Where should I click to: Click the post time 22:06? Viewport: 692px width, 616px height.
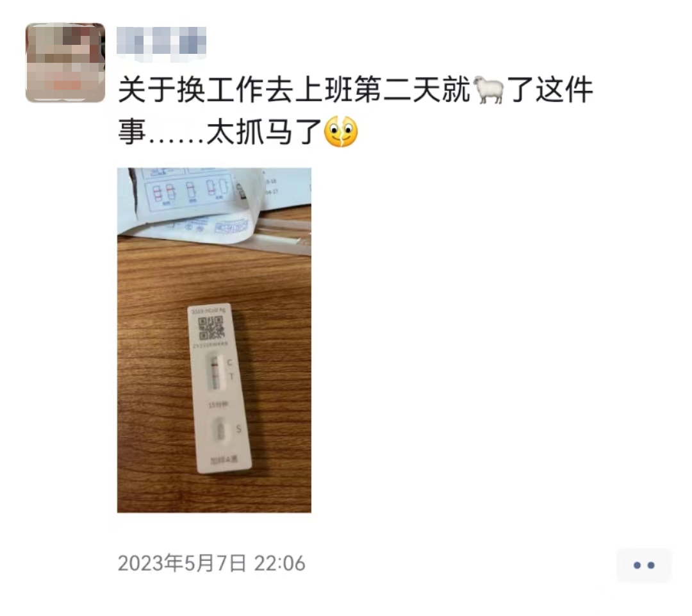pos(279,563)
